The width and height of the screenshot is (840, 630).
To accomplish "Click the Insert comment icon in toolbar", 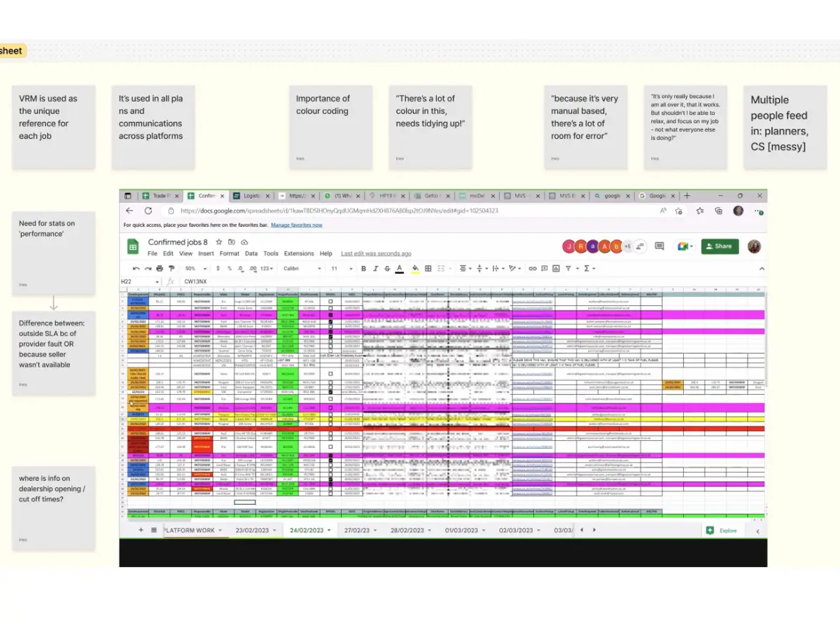I will click(x=544, y=268).
